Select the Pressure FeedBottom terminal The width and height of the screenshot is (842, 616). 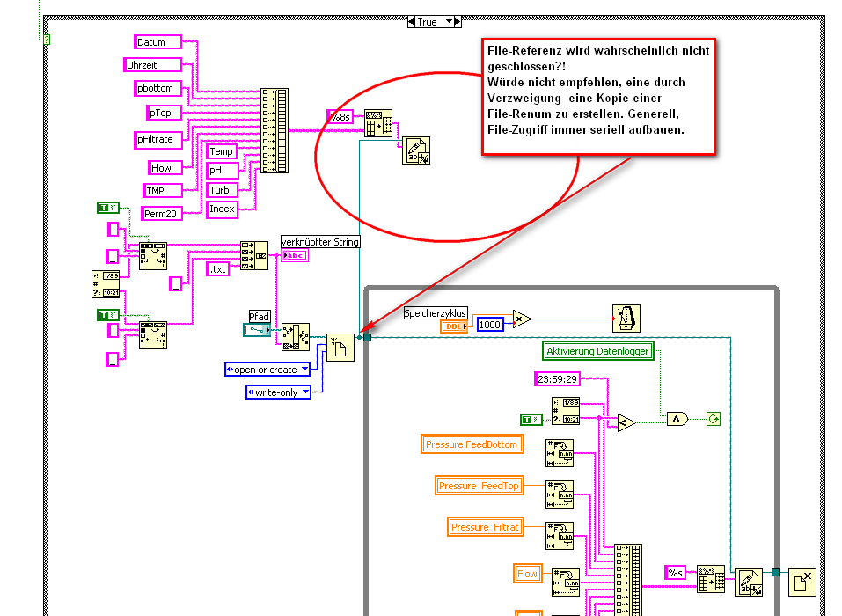[472, 444]
